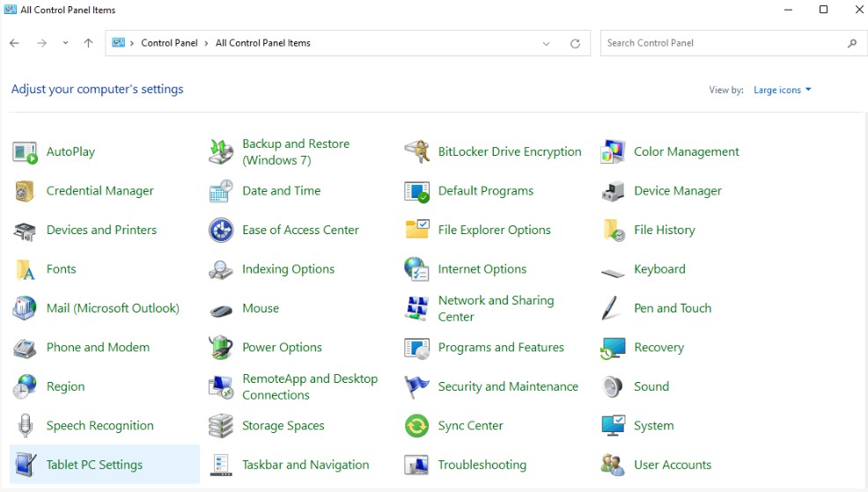Expand the View by Large icons dropdown
Image resolution: width=868 pixels, height=492 pixels.
tap(782, 90)
